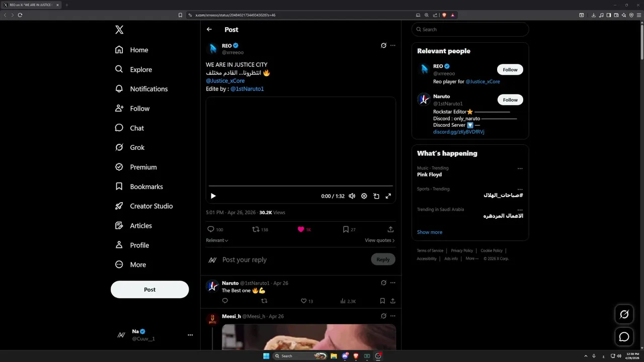Open more options on Meesi_h's reply
Viewport: 644px width, 362px height.
pos(393,316)
